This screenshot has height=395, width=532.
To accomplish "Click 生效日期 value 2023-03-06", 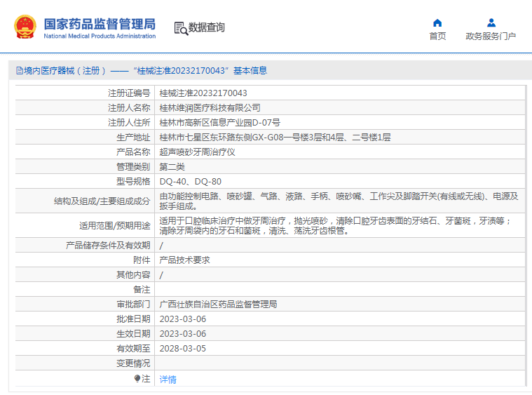I will 183,334.
